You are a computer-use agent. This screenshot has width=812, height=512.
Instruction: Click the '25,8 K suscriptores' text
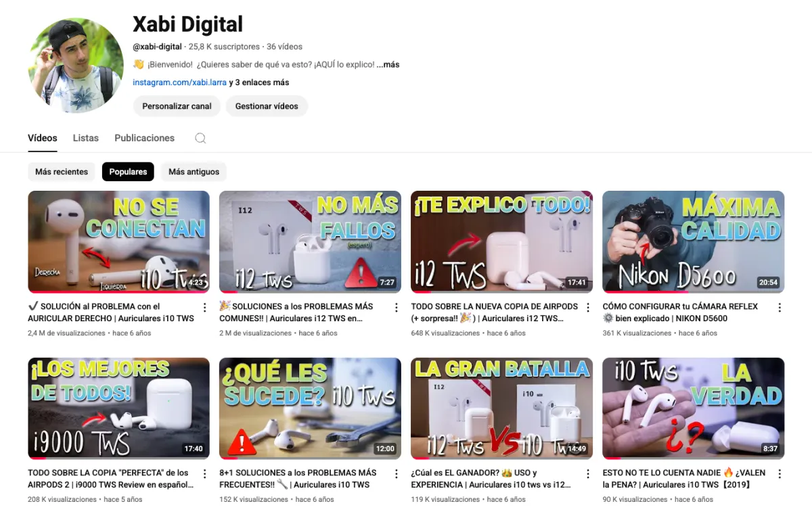224,47
